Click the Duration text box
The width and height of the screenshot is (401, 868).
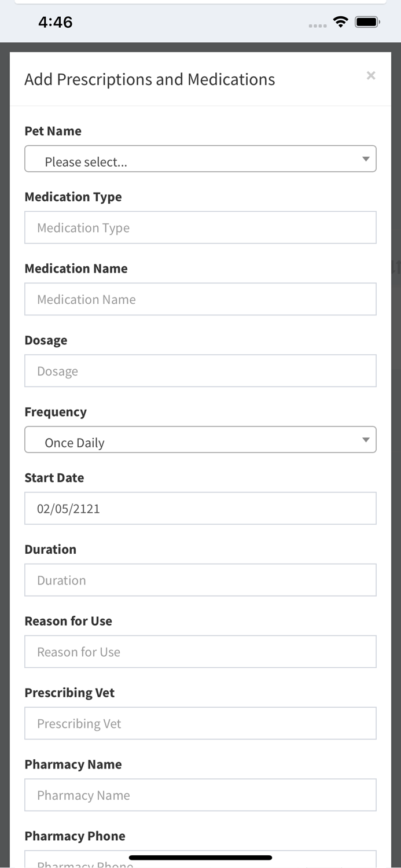pos(200,580)
